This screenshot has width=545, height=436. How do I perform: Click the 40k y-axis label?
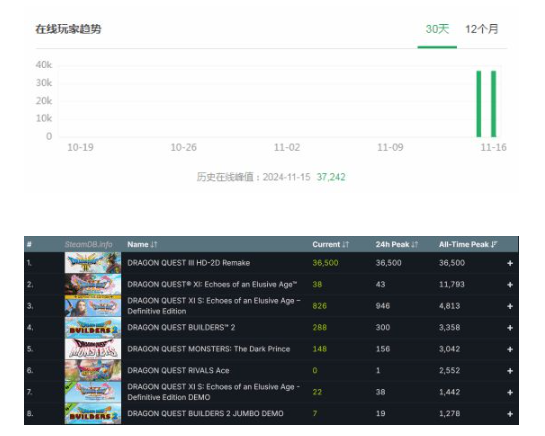tap(44, 65)
